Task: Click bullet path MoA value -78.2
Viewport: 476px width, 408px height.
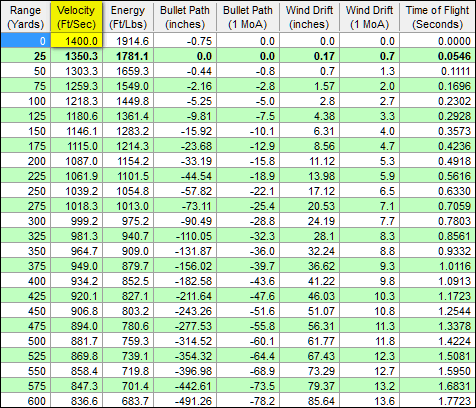Action: (x=248, y=400)
